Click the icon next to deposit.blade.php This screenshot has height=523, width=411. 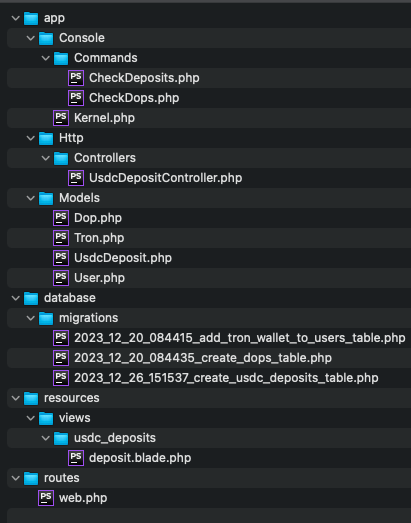pos(76,458)
